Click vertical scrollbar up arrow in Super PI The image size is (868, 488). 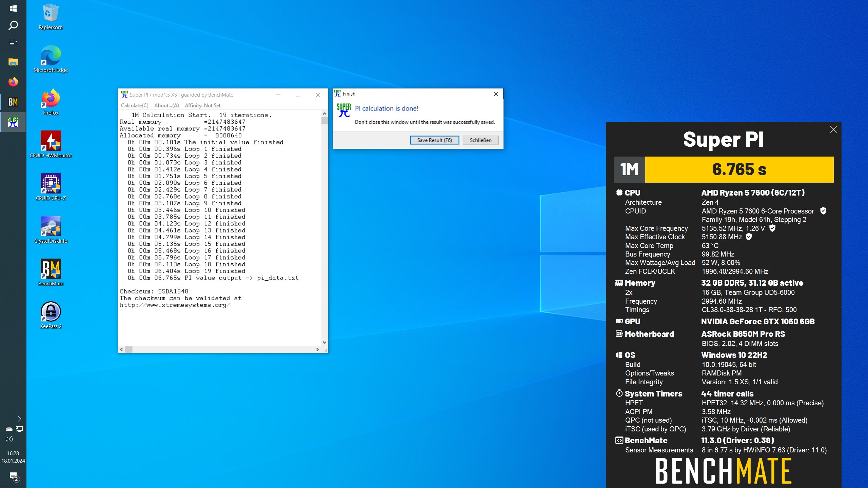click(324, 114)
